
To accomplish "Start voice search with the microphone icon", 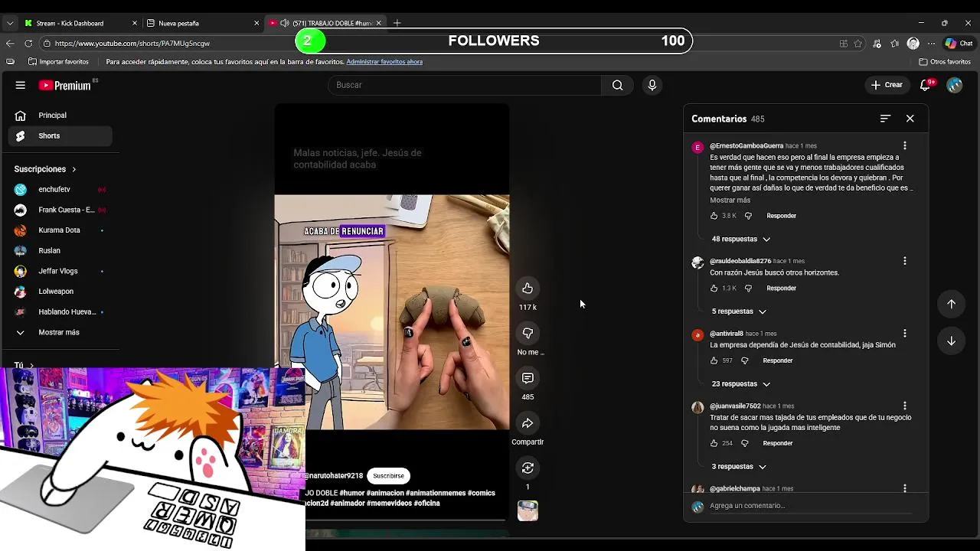I will [652, 85].
